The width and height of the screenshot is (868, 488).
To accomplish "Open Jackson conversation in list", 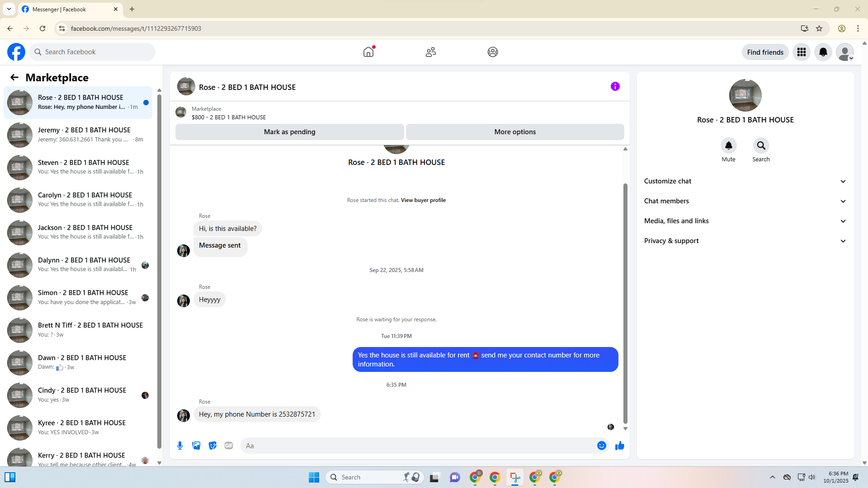I will point(78,233).
